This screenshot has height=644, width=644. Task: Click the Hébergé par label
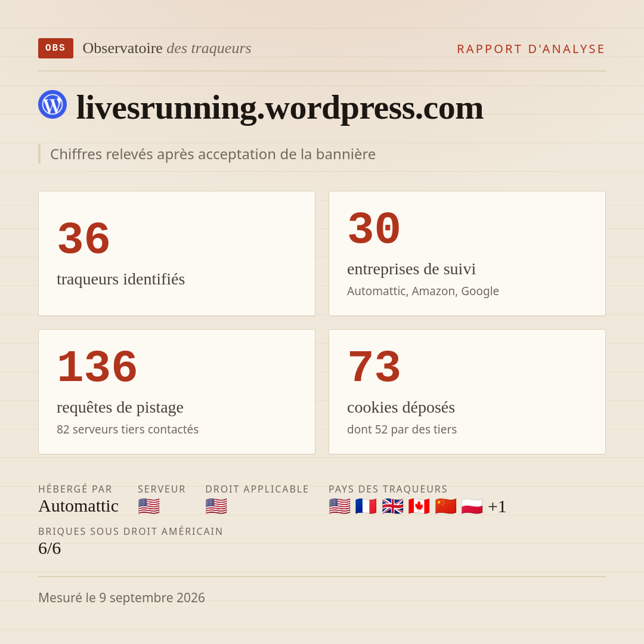click(x=75, y=489)
